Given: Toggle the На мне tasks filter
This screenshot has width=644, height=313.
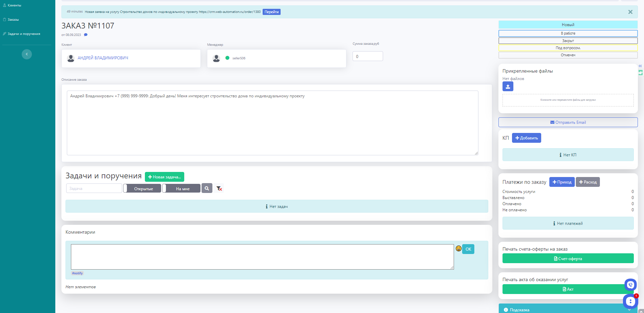Looking at the screenshot, I should coord(182,189).
